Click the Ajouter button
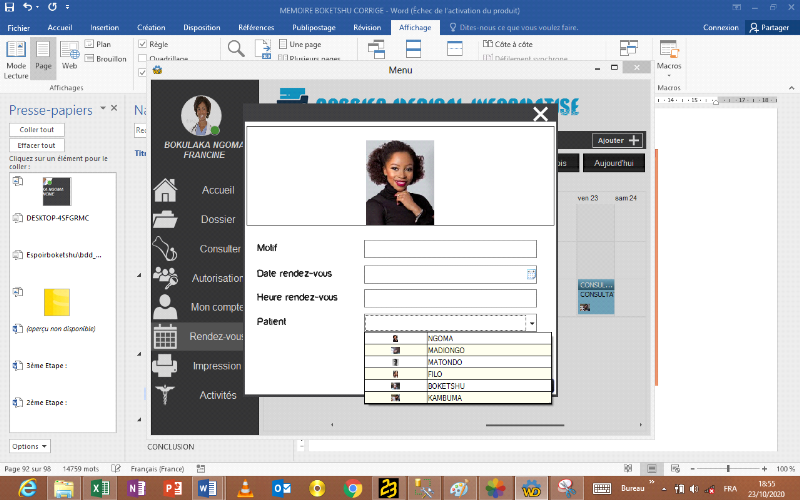The height and width of the screenshot is (500, 800). pos(618,140)
